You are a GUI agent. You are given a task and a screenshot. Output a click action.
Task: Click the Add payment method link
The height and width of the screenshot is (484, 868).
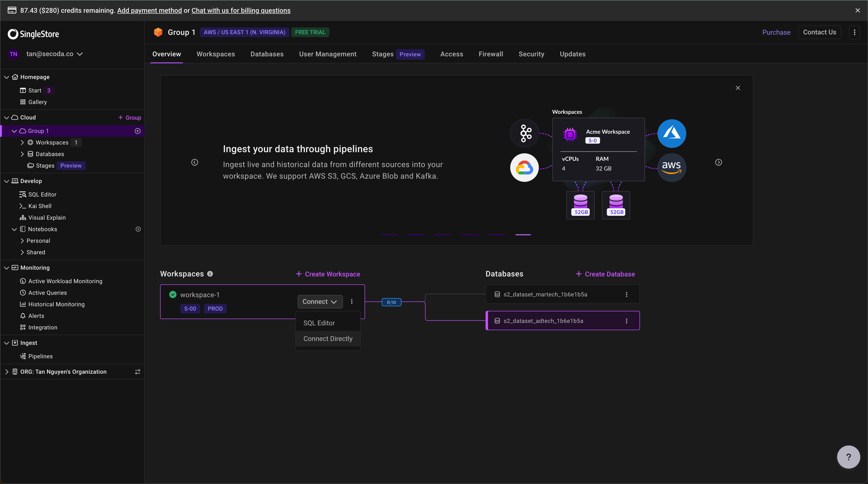149,11
